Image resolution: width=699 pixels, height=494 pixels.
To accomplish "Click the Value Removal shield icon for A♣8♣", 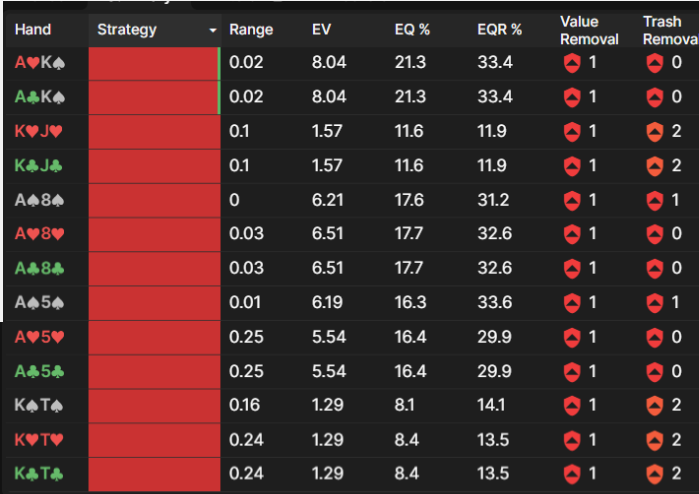I will tap(572, 268).
